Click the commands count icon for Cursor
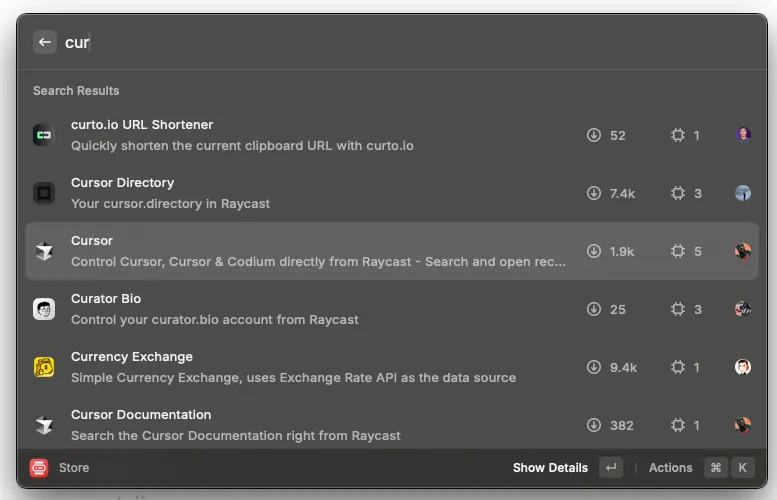The image size is (777, 500). point(678,251)
